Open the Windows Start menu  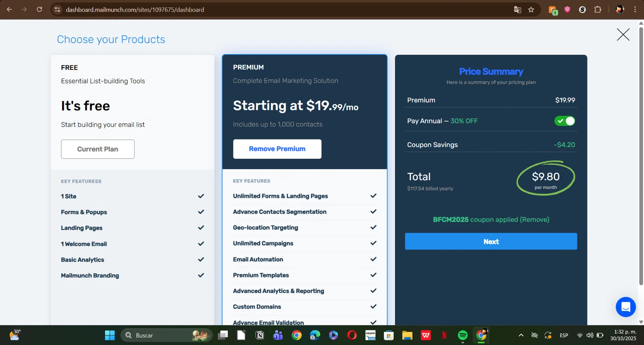pos(110,335)
